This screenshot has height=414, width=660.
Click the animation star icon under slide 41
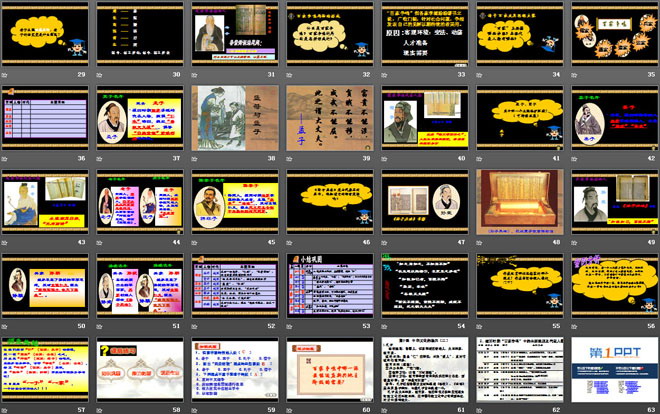click(479, 159)
